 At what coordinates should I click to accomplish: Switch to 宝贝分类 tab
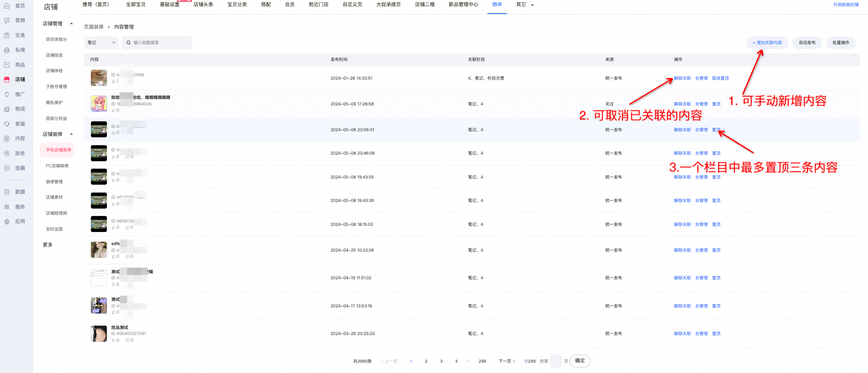(237, 5)
